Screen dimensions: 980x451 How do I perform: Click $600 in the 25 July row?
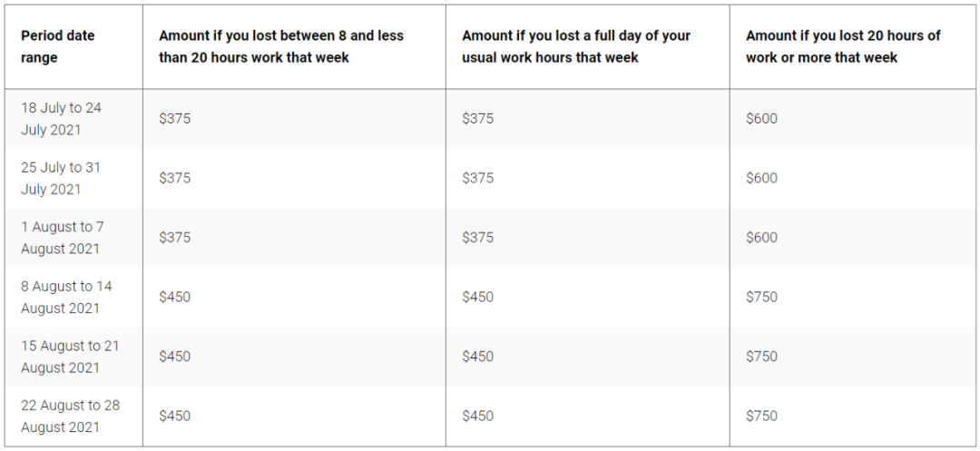[x=761, y=178]
